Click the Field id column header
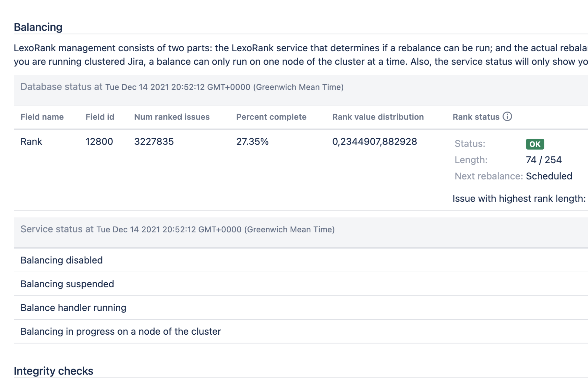The height and width of the screenshot is (384, 588). coord(100,117)
